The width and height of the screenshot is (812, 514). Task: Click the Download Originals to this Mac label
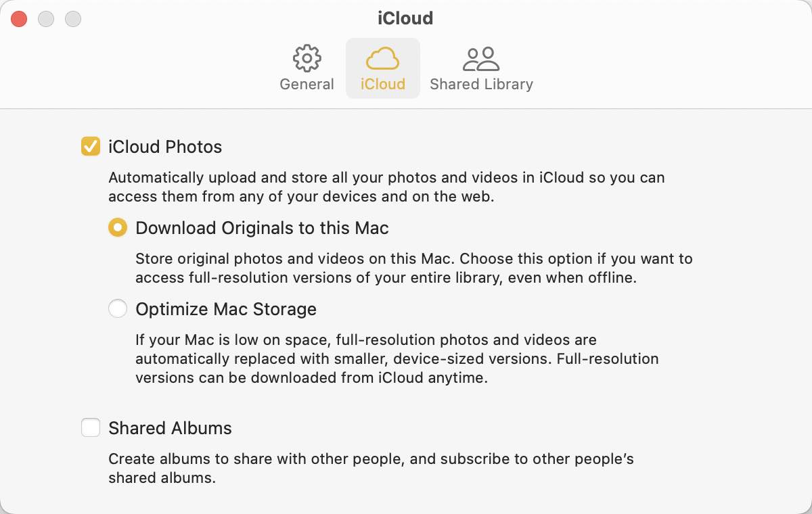pyautogui.click(x=261, y=228)
